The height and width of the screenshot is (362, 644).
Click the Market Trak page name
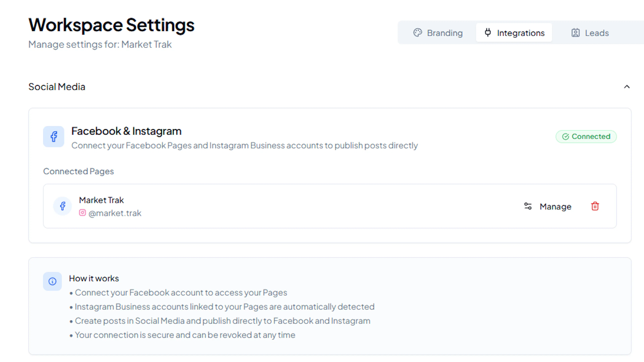pos(101,200)
